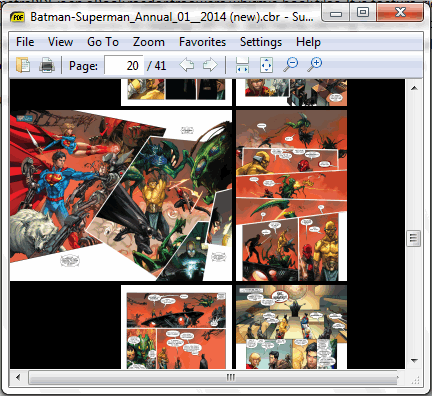Viewport: 432px width, 396px height.
Task: Open the View menu
Action: pos(60,42)
